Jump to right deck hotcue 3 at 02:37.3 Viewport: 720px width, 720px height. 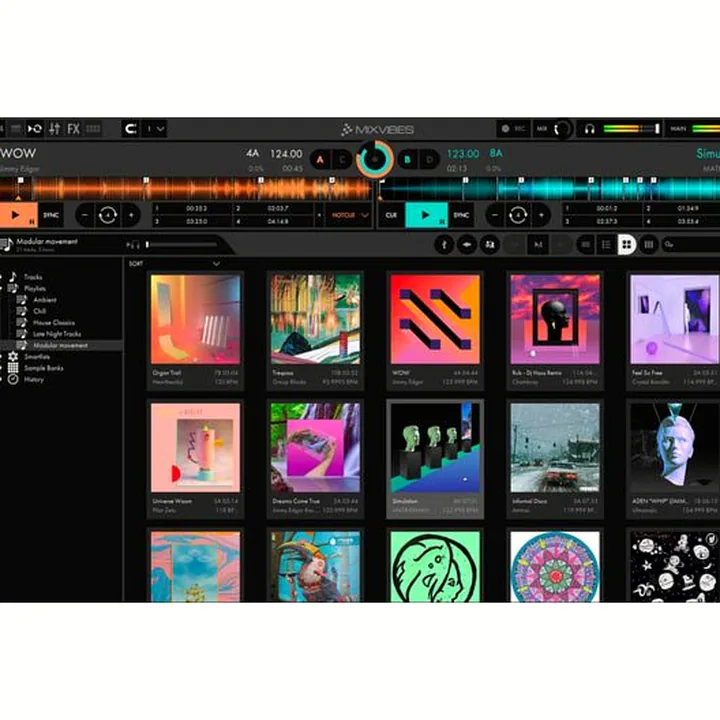pos(603,221)
